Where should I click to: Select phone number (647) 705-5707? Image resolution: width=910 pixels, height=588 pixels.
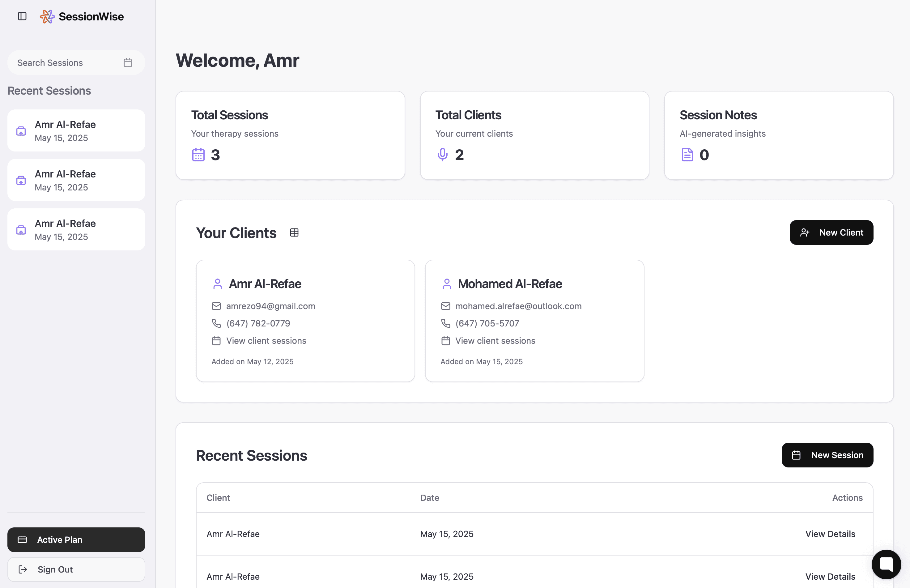(487, 323)
